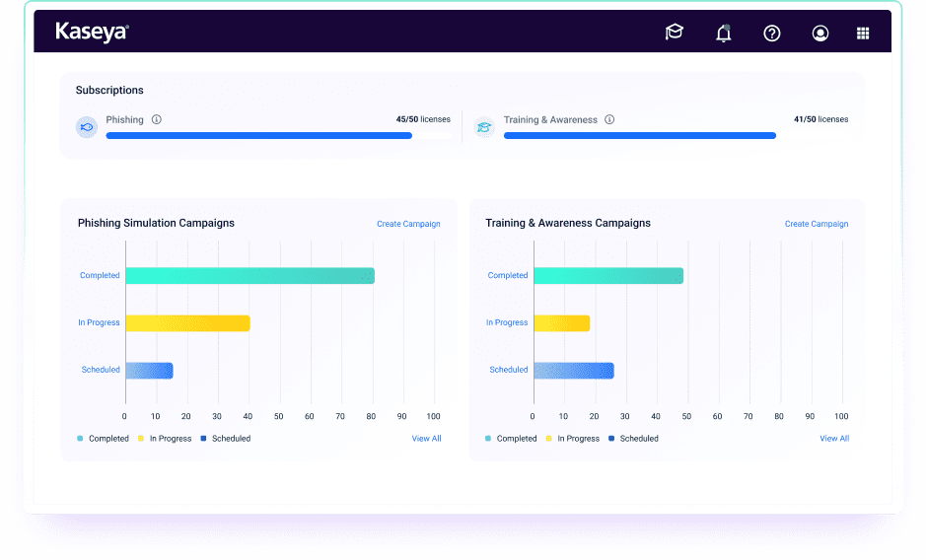View All phishing simulation campaigns
Image resolution: width=926 pixels, height=560 pixels.
426,439
